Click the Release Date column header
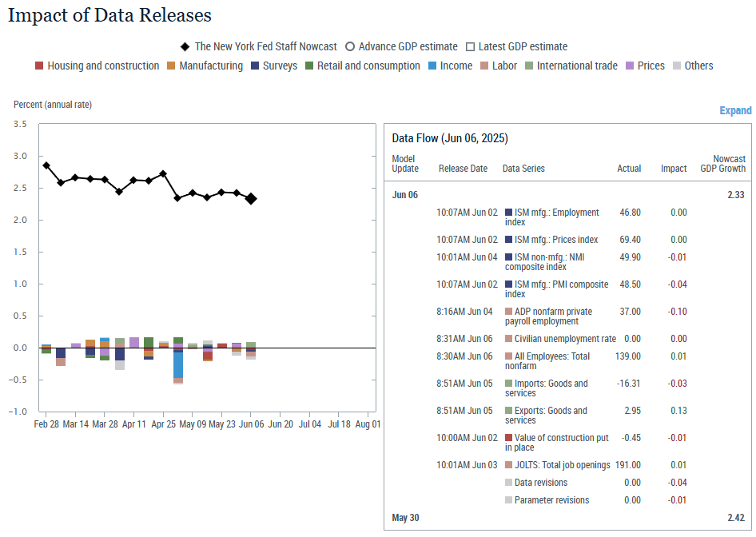This screenshot has height=537, width=756. [x=463, y=169]
